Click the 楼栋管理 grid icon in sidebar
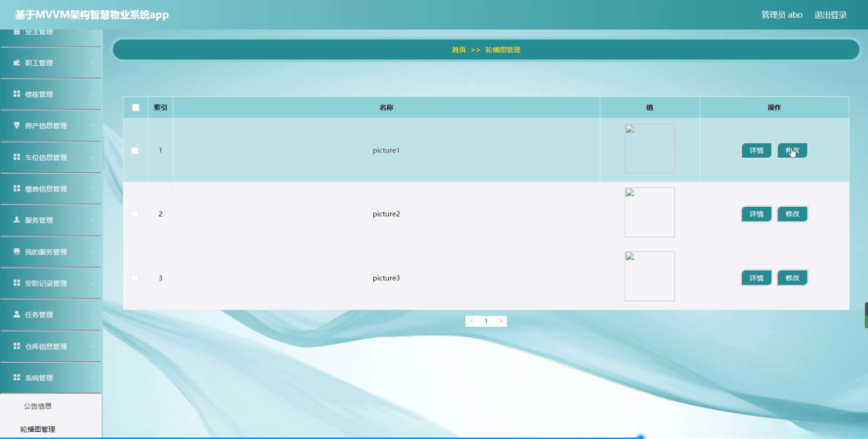The width and height of the screenshot is (868, 439). click(x=16, y=94)
